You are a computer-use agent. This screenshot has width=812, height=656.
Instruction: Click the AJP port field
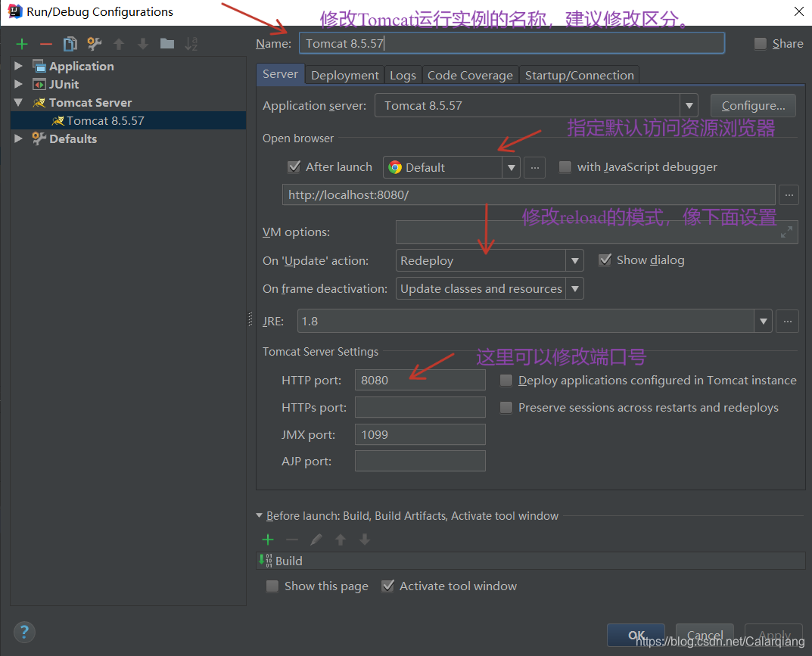click(420, 462)
